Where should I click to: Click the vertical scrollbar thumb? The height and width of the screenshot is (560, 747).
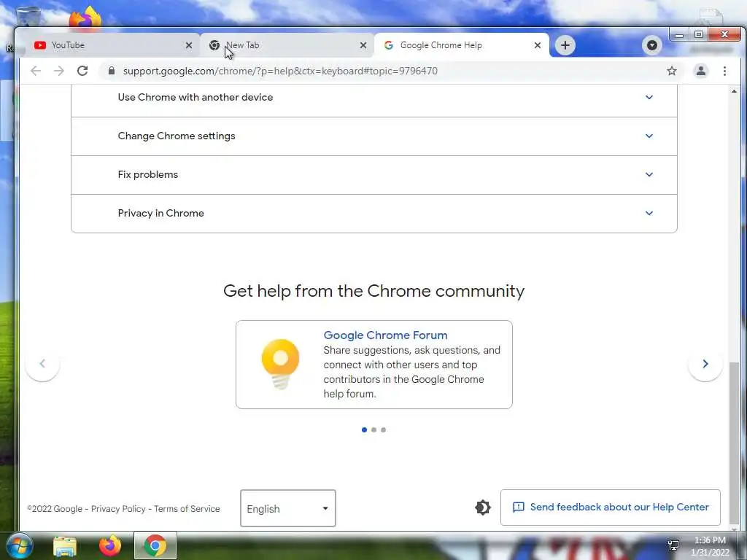[734, 442]
